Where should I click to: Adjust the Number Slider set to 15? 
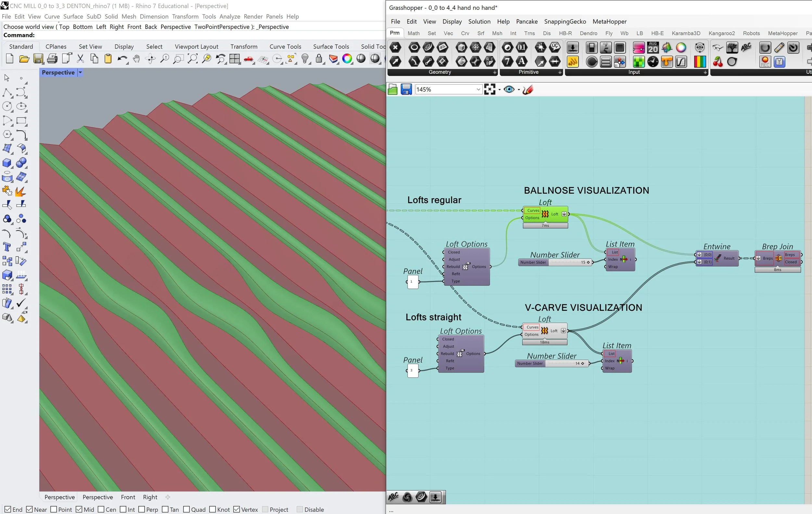[x=588, y=262]
